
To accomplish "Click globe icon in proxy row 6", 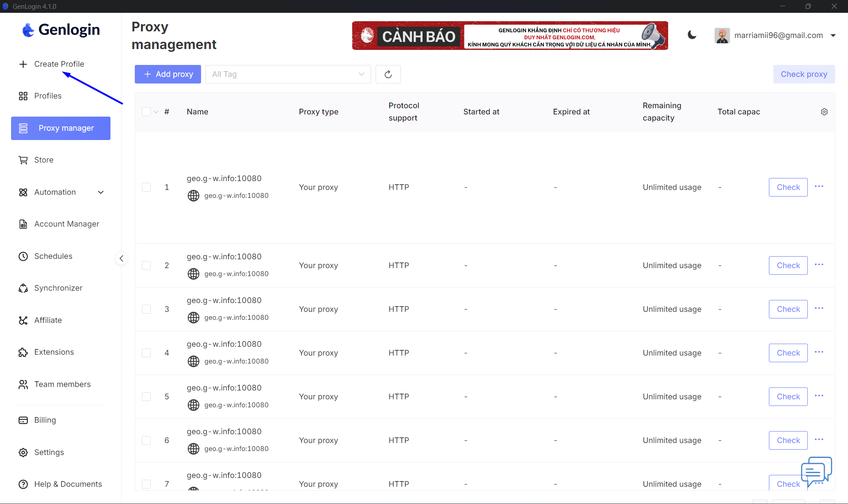I will (x=194, y=449).
